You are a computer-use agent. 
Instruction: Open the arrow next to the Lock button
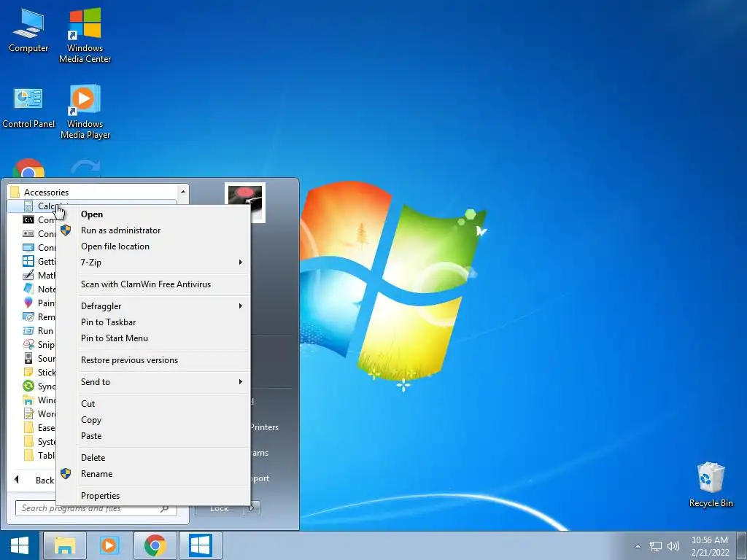[x=252, y=508]
